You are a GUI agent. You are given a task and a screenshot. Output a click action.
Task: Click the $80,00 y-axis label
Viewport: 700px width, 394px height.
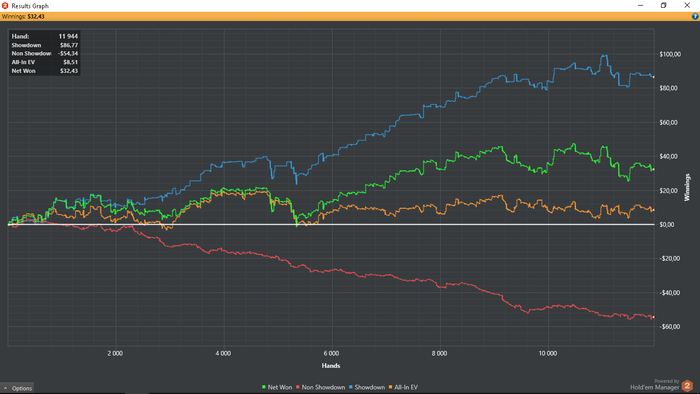669,88
